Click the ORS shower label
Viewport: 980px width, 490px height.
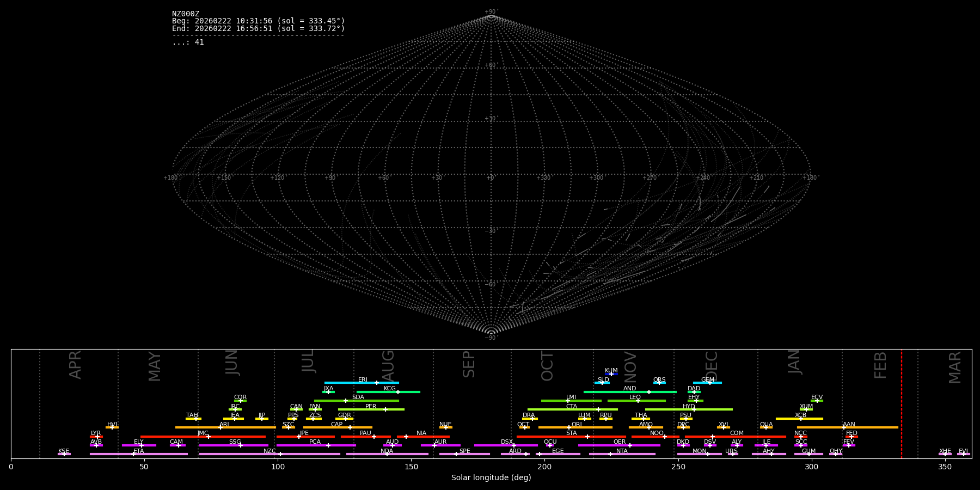click(x=659, y=380)
